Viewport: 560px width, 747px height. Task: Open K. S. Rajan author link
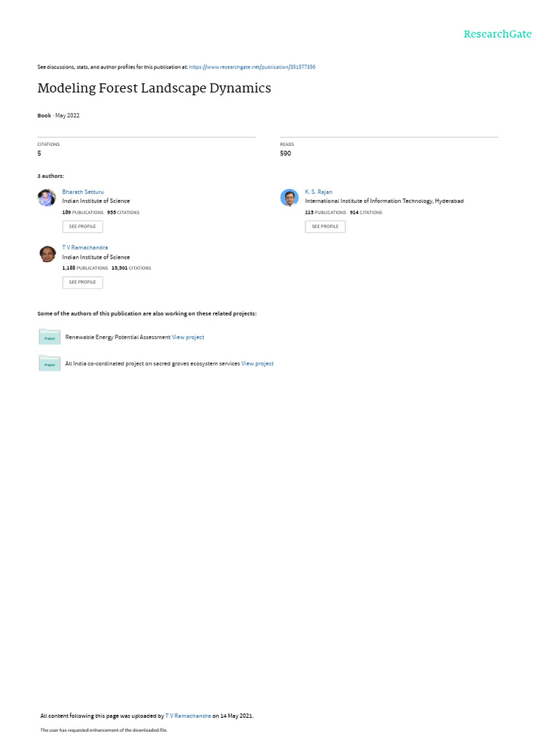coord(319,192)
